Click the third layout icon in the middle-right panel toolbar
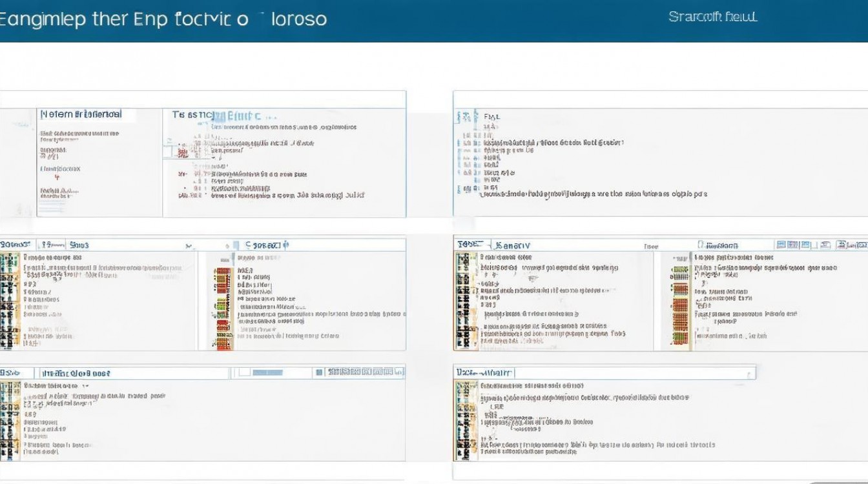The image size is (868, 484). pyautogui.click(x=805, y=245)
